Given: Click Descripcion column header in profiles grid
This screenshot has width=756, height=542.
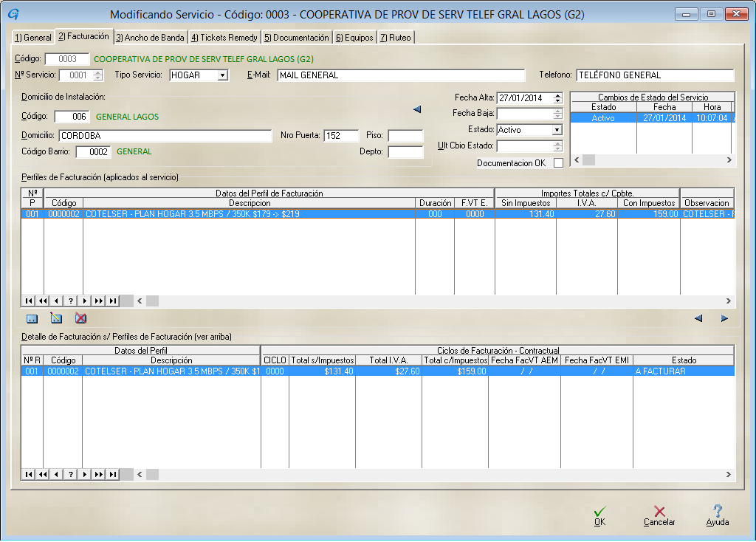Looking at the screenshot, I should point(250,204).
